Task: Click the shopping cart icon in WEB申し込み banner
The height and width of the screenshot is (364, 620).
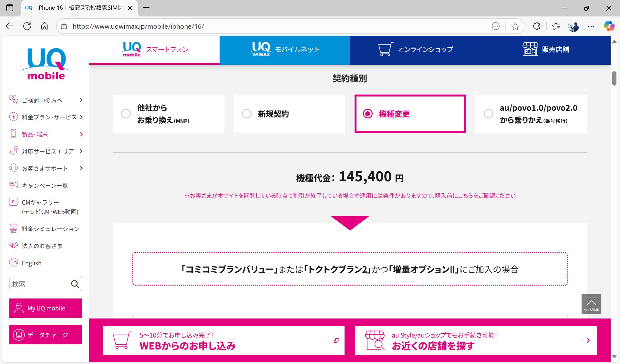Action: (123, 340)
